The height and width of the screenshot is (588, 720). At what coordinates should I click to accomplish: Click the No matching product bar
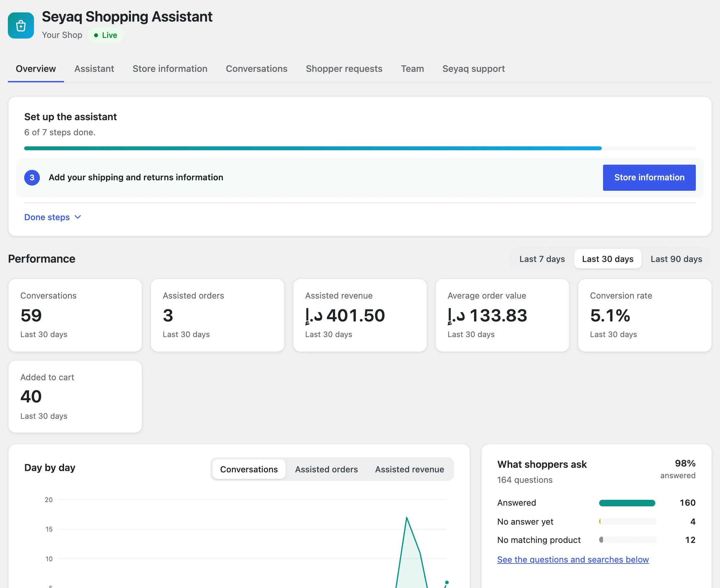point(627,540)
